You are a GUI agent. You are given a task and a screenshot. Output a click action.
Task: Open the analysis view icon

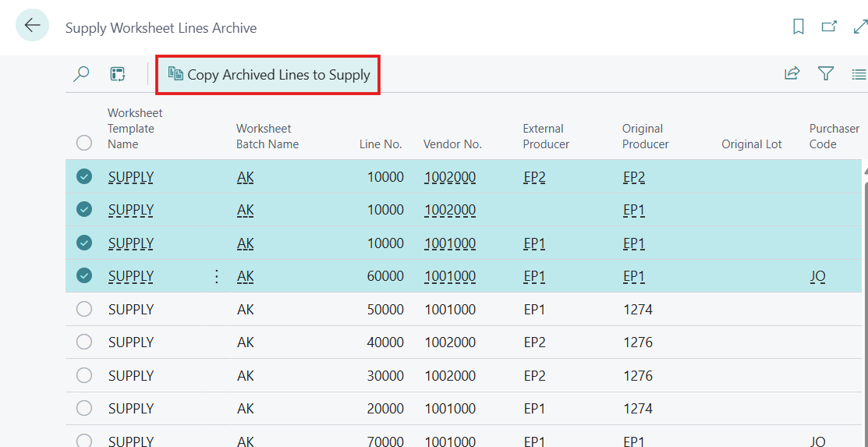[x=118, y=74]
